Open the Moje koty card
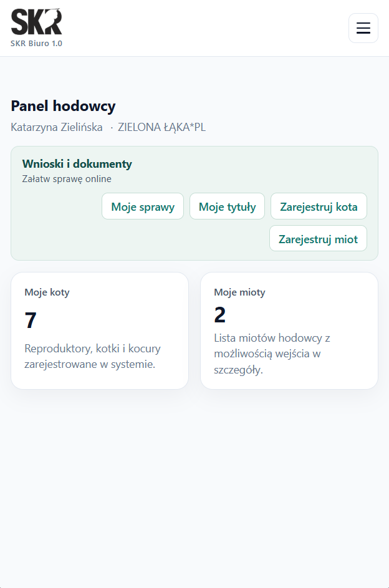 tap(100, 330)
